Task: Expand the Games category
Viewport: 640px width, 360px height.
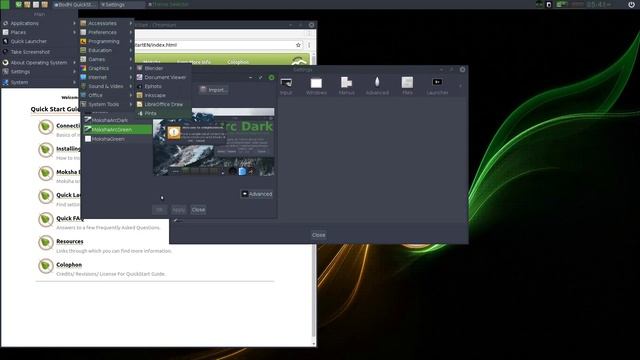Action: (x=106, y=59)
